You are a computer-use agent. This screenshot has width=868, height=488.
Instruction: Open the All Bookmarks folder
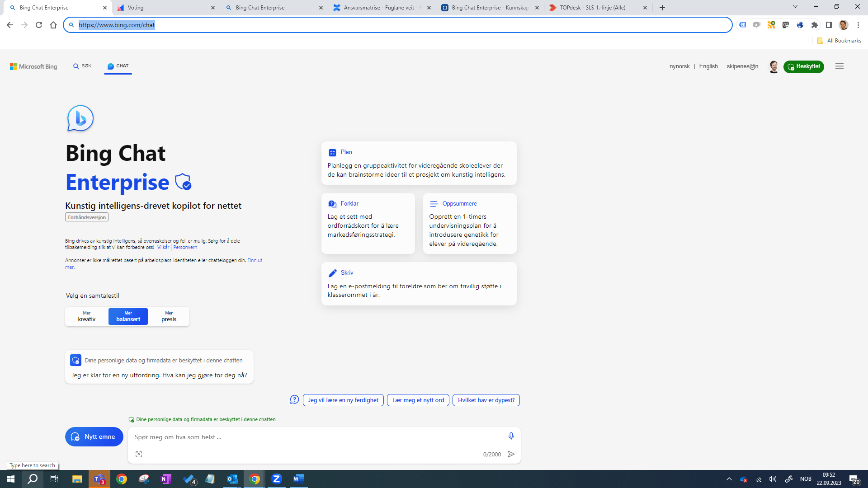[x=839, y=41]
